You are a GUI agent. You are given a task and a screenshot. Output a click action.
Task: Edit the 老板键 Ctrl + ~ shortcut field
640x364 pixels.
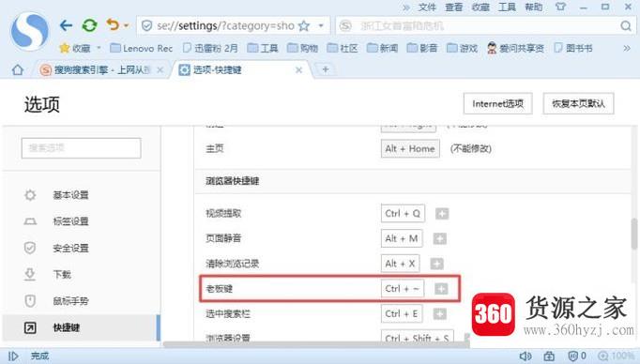tap(403, 289)
